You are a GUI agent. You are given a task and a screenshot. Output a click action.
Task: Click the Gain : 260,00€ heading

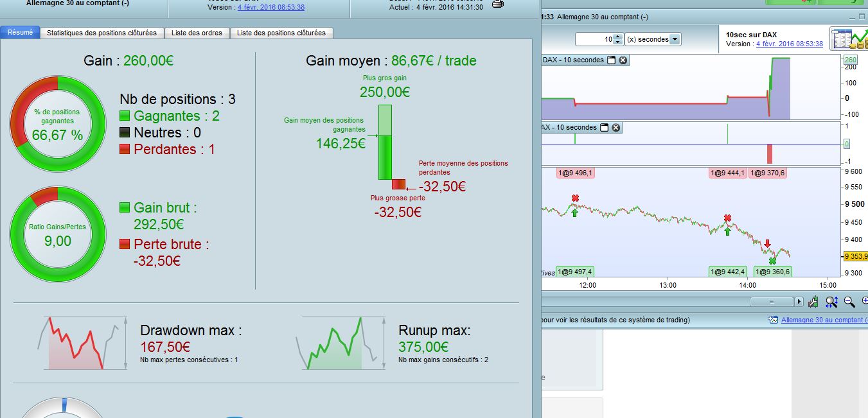pos(128,61)
